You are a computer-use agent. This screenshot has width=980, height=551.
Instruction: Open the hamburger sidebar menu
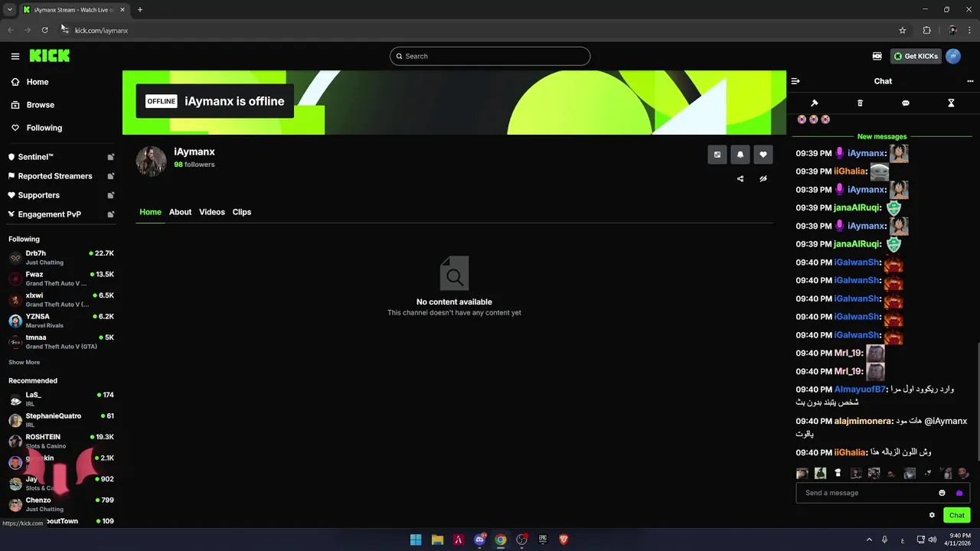click(x=15, y=56)
